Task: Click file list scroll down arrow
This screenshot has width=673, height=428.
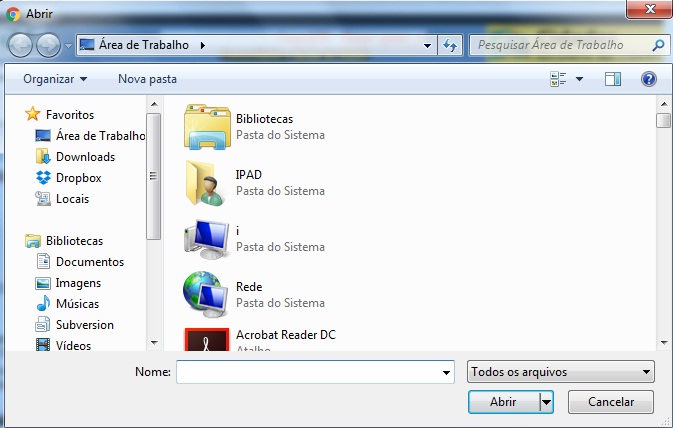Action: [x=664, y=343]
